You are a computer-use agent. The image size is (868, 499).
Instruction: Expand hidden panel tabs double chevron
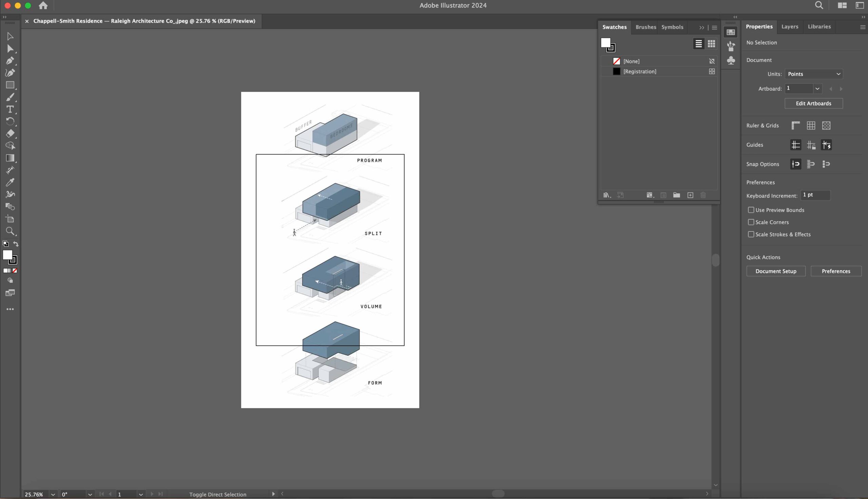702,27
